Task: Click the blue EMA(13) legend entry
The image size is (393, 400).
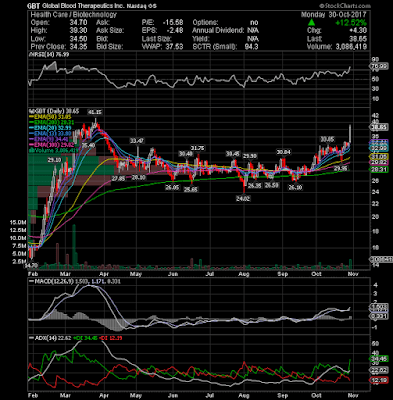Action: [x=50, y=134]
